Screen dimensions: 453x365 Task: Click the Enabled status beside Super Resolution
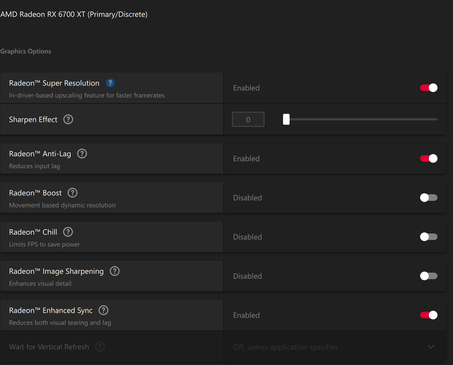(x=246, y=88)
